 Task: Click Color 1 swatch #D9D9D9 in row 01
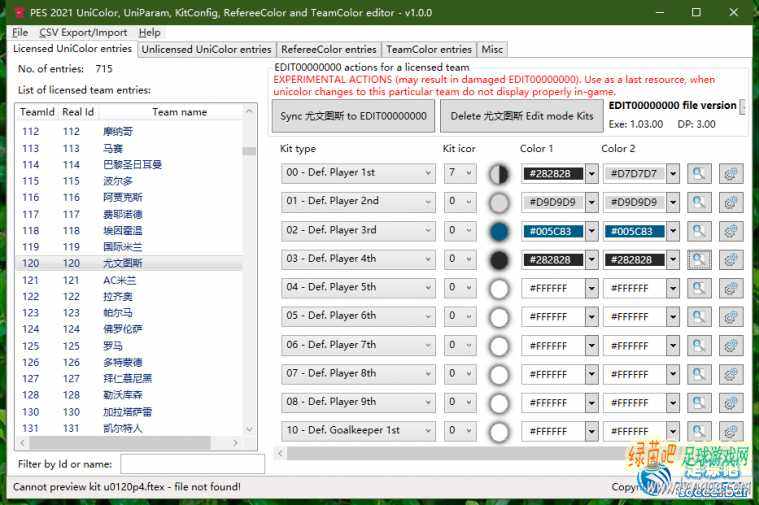pos(553,202)
